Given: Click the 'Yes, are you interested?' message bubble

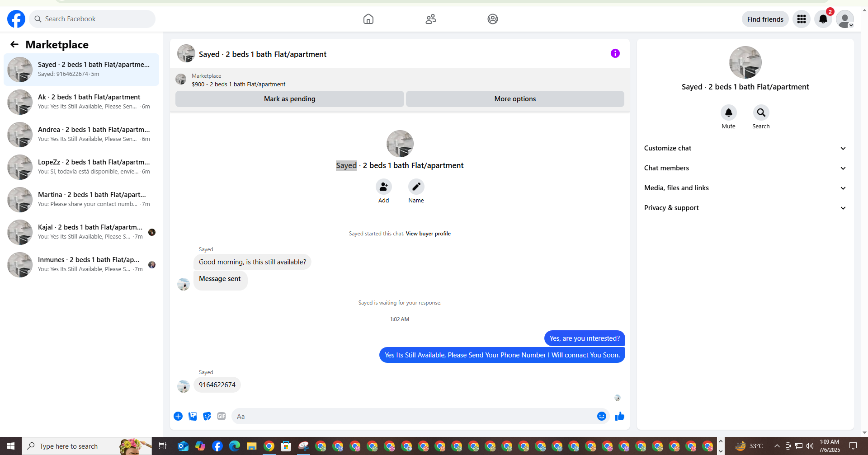Looking at the screenshot, I should [585, 338].
